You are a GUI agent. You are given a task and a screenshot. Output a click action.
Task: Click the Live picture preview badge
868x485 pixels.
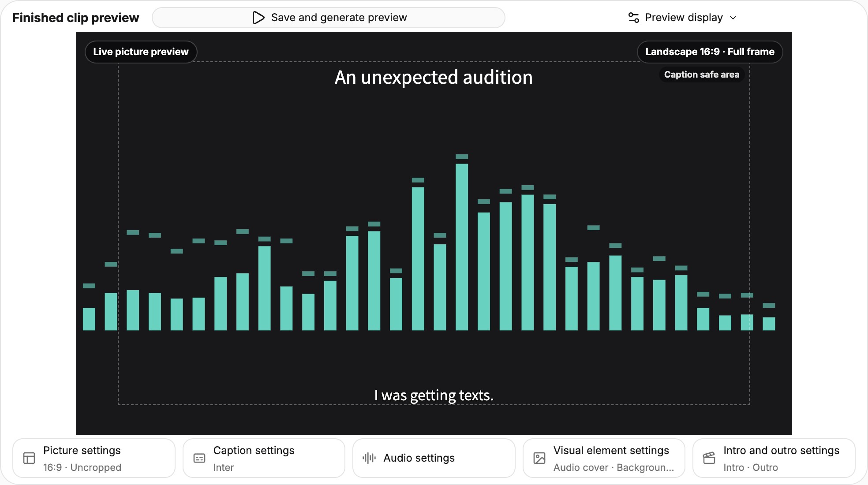[141, 52]
